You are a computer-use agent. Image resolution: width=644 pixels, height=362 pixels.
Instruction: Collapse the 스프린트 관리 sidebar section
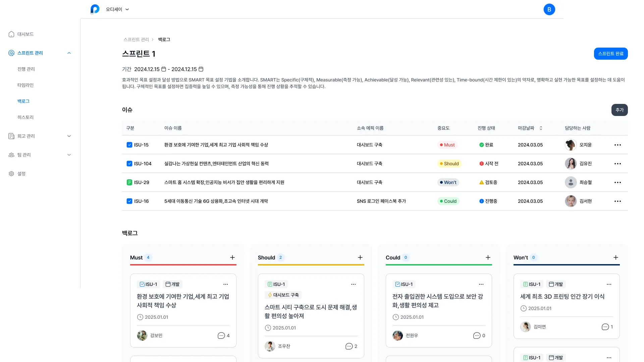69,53
